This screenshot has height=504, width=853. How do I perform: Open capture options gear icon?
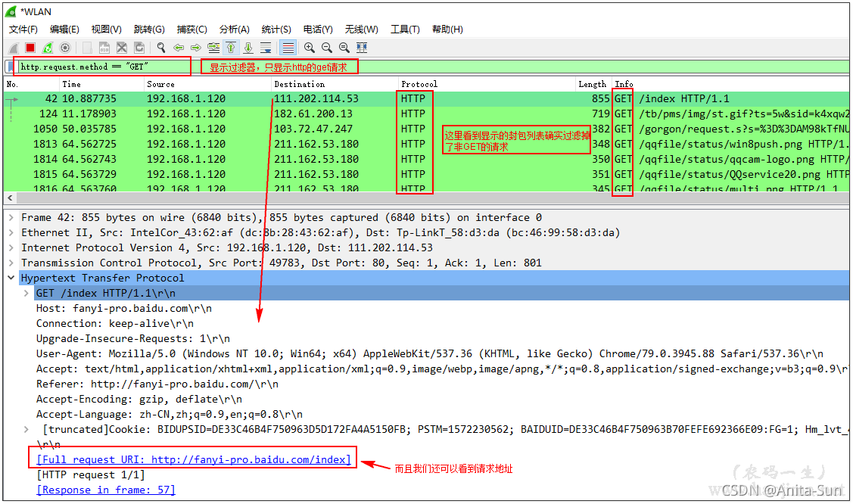(x=65, y=48)
